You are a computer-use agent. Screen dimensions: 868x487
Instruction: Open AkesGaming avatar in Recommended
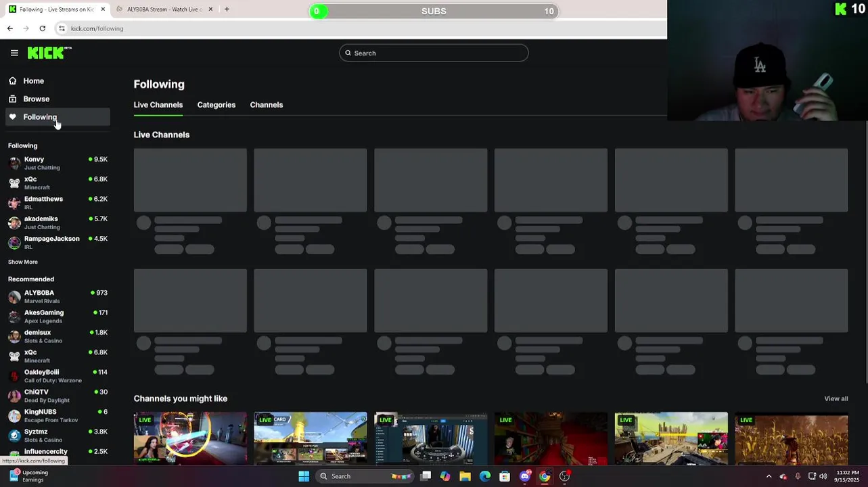click(x=14, y=317)
